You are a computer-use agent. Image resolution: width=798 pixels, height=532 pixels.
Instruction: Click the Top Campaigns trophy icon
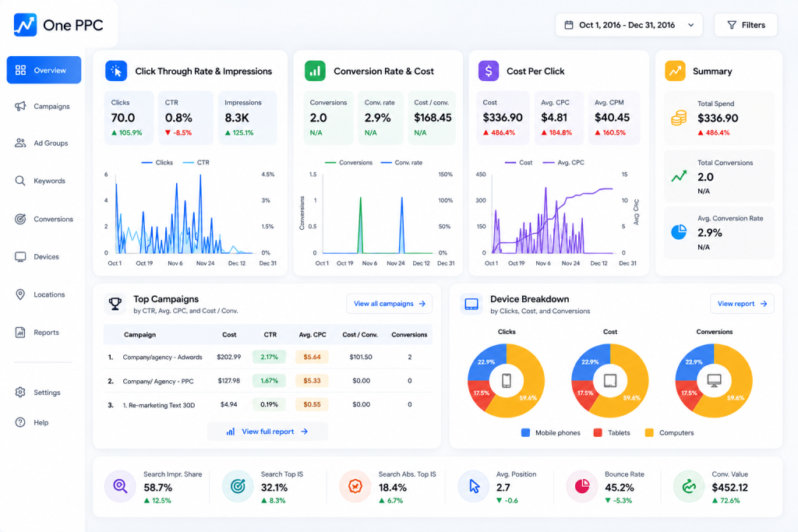pos(115,304)
